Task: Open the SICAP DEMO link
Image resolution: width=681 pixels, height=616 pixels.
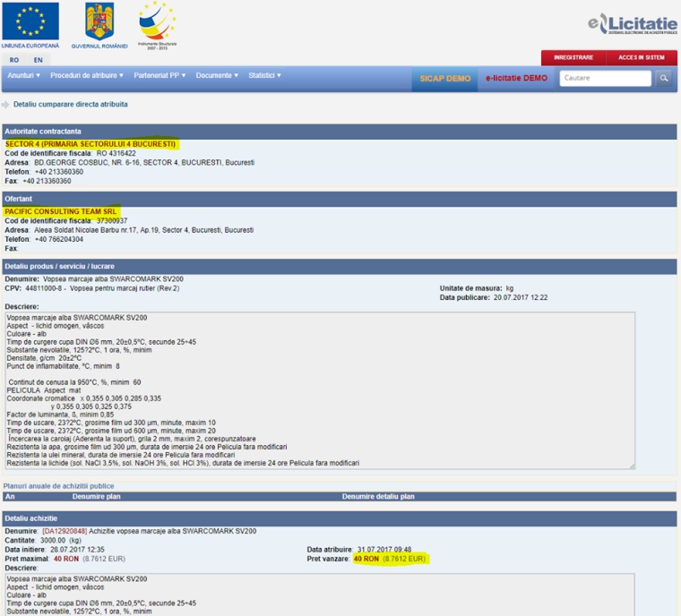Action: (445, 79)
